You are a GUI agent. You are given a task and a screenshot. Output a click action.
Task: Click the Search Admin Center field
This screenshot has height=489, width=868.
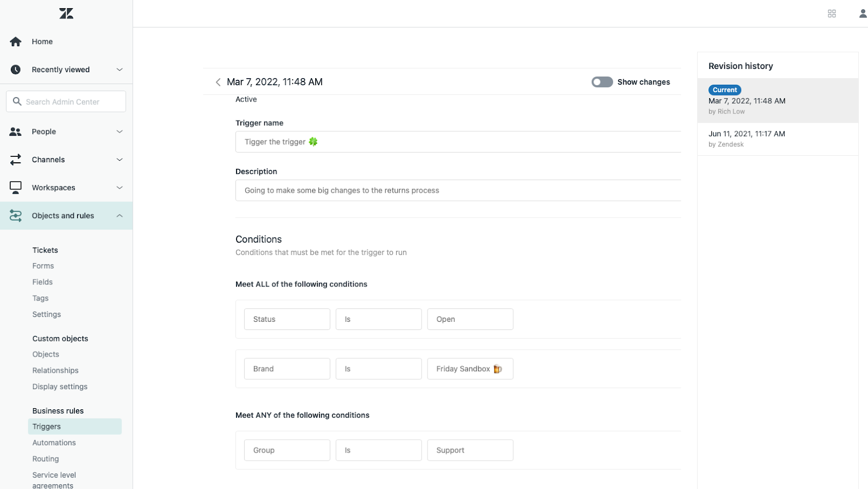tap(66, 101)
